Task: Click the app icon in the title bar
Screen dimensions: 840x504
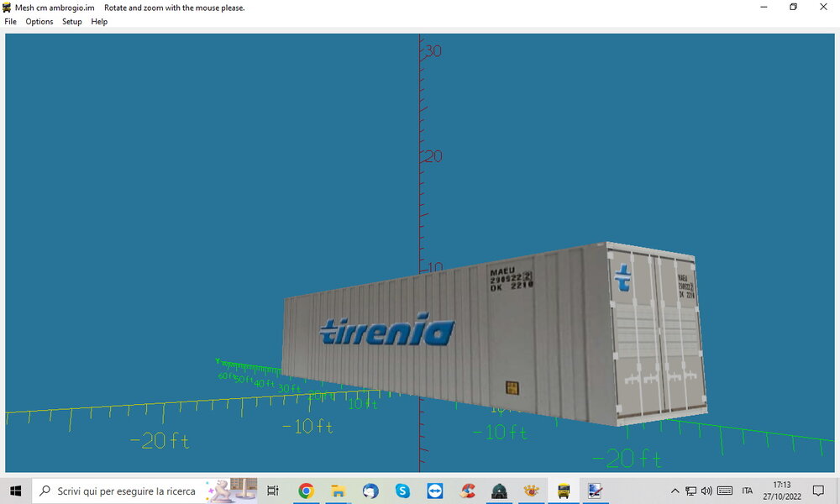Action: tap(7, 8)
